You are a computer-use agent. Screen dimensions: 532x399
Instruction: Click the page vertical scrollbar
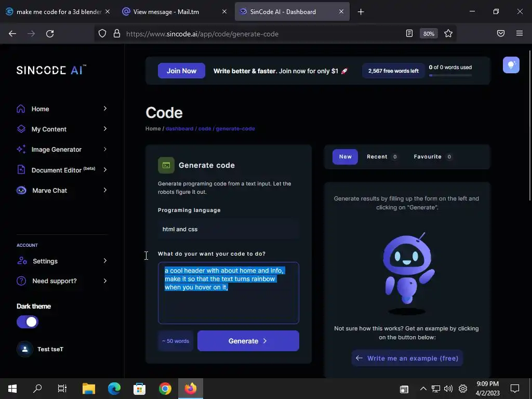point(530,126)
